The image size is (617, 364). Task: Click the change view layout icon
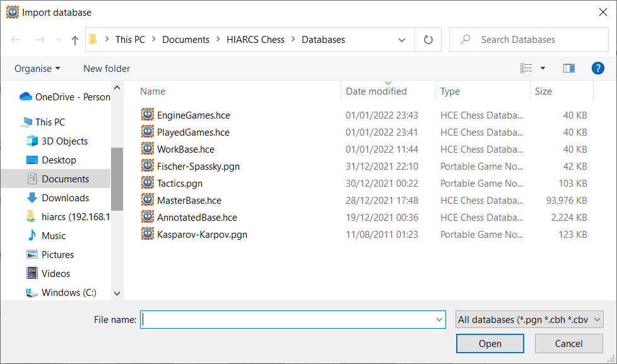[526, 68]
